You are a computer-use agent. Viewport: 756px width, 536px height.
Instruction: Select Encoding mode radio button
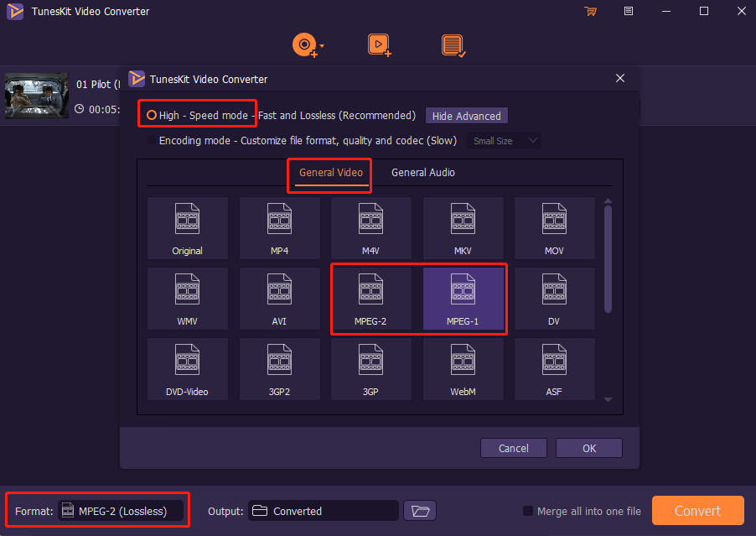coord(152,140)
